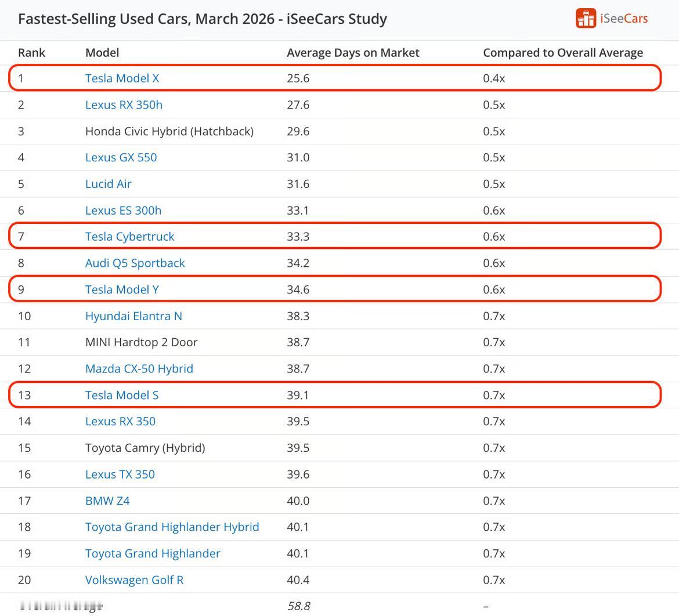Open the Lexus RX 350h link
The height and width of the screenshot is (616, 679).
[x=124, y=105]
